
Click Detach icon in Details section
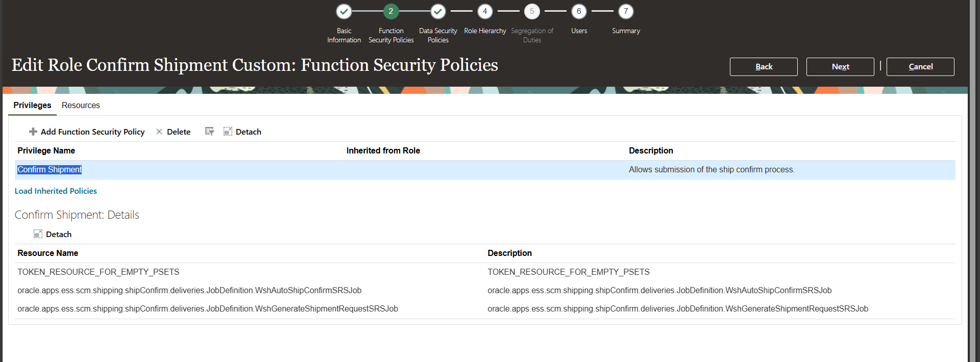[x=38, y=234]
